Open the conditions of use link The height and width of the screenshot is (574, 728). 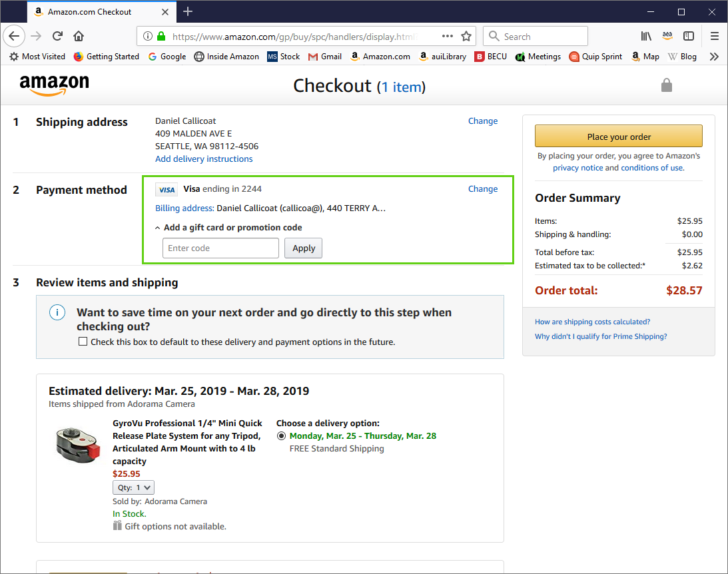tap(651, 168)
